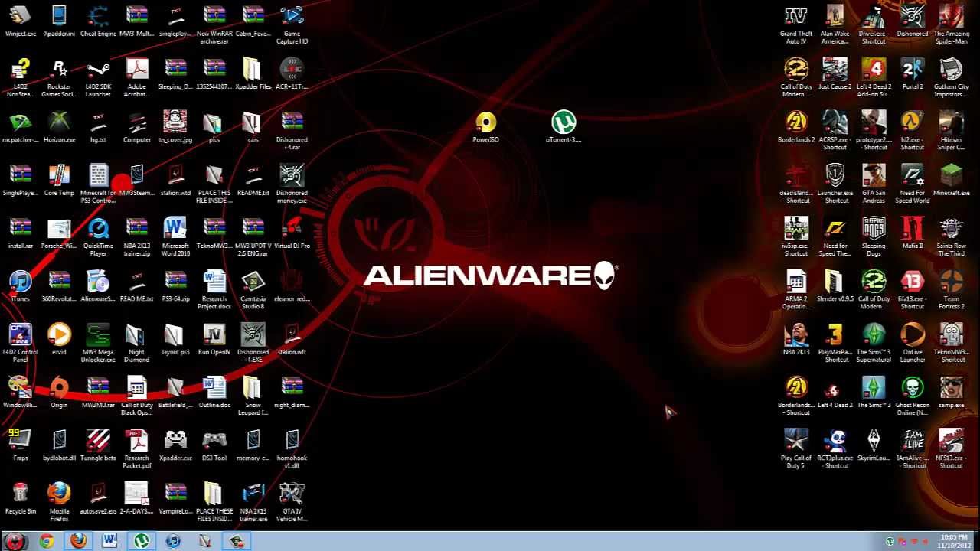Select the Research Project.docx file
The image size is (980, 551).
click(x=214, y=289)
